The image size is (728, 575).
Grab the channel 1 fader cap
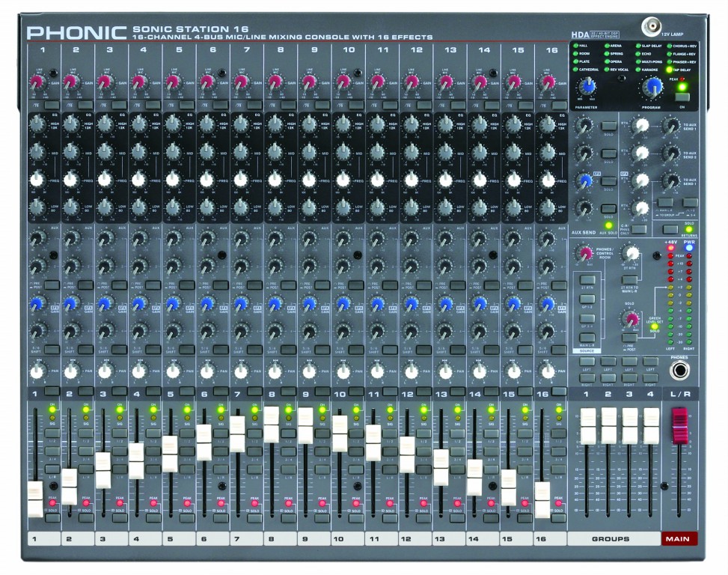pyautogui.click(x=35, y=499)
